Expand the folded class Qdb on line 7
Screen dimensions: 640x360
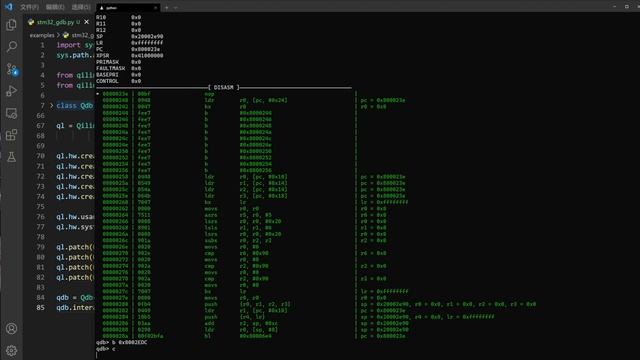pyautogui.click(x=51, y=106)
